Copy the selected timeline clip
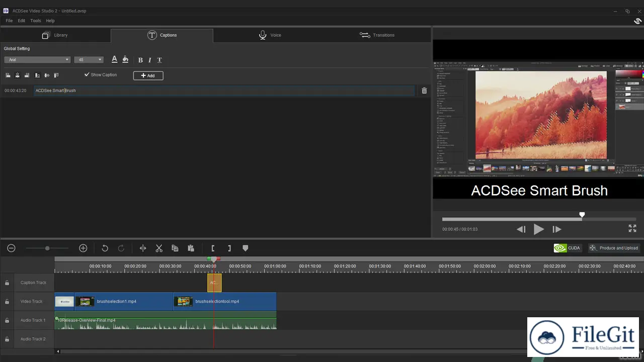Image resolution: width=644 pixels, height=362 pixels. pyautogui.click(x=175, y=248)
